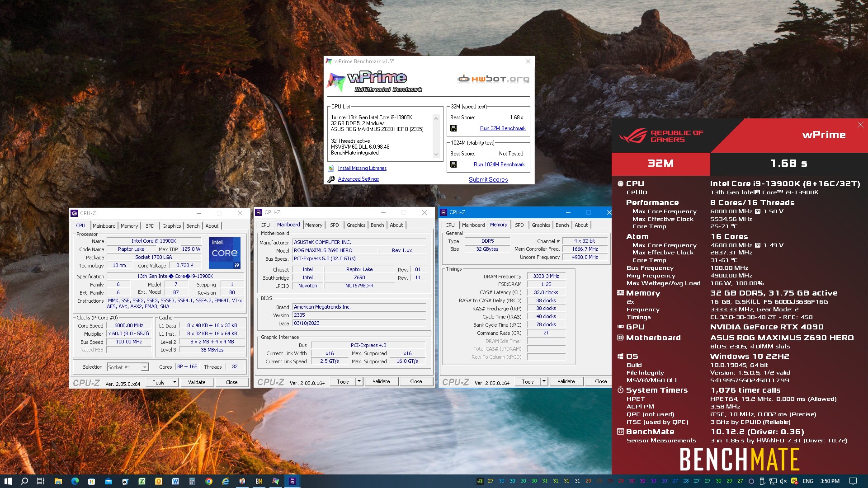Viewport: 868px width, 488px height.
Task: Click the save icon beside the 1024M best score
Action: pyautogui.click(x=453, y=164)
